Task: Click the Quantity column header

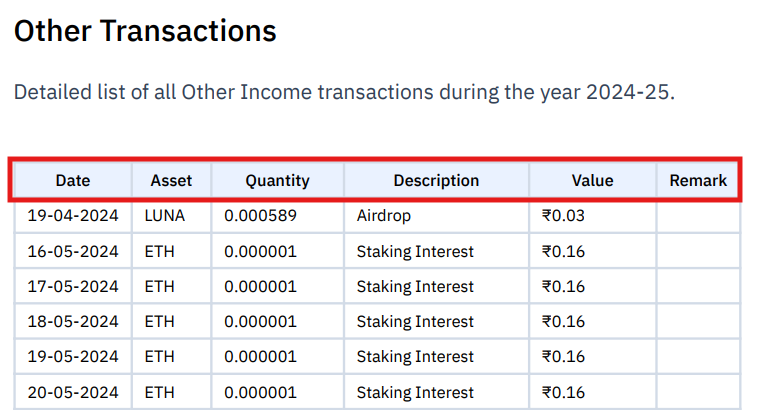Action: [277, 180]
